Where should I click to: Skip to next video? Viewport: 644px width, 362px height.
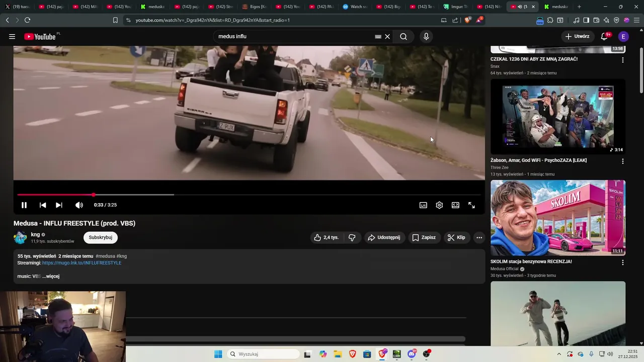click(x=59, y=205)
